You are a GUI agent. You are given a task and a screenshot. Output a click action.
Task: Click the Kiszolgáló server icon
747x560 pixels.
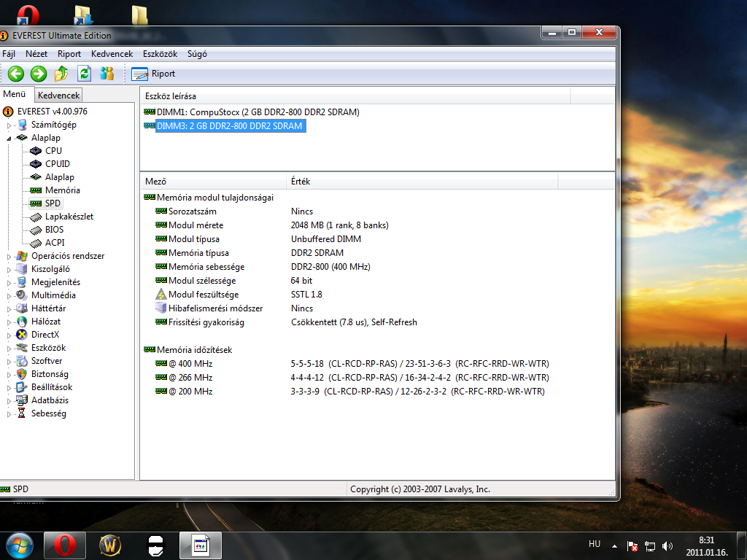[22, 269]
